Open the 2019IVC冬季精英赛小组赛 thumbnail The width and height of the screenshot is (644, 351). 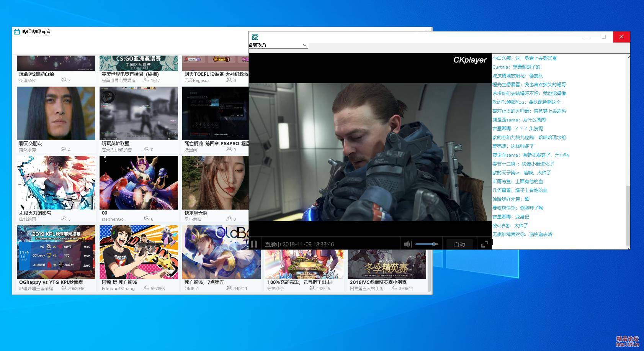coord(387,264)
